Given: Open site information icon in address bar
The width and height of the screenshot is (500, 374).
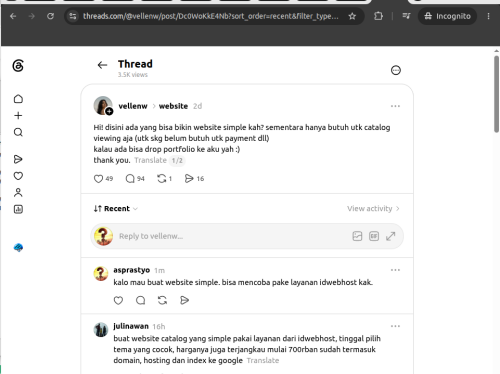Looking at the screenshot, I should coord(73,16).
